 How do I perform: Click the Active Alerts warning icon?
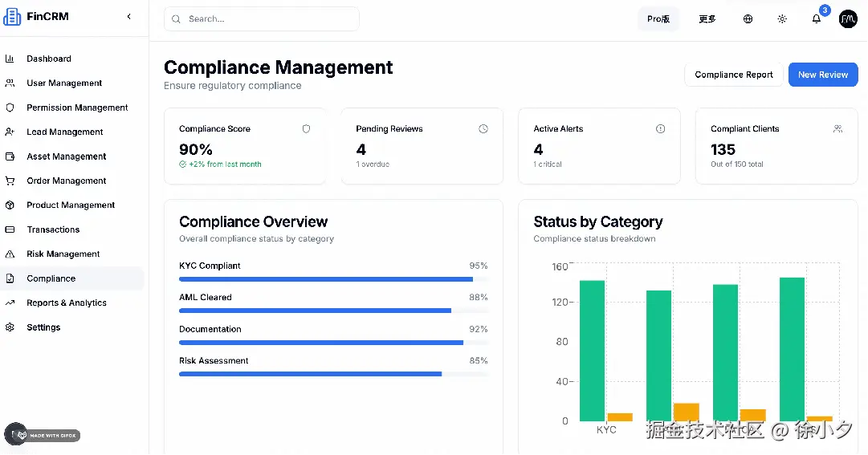coord(660,129)
